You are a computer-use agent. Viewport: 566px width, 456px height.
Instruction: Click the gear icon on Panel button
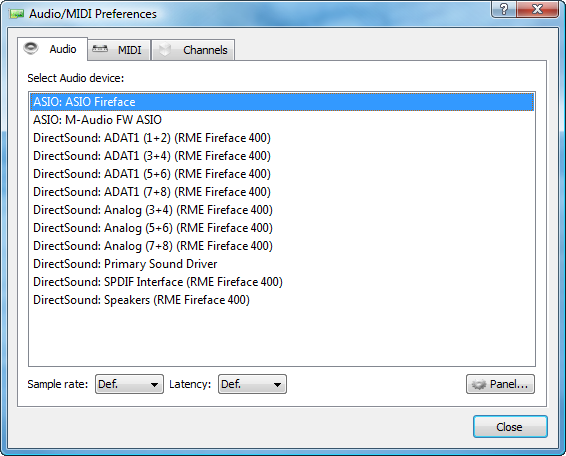tap(479, 384)
